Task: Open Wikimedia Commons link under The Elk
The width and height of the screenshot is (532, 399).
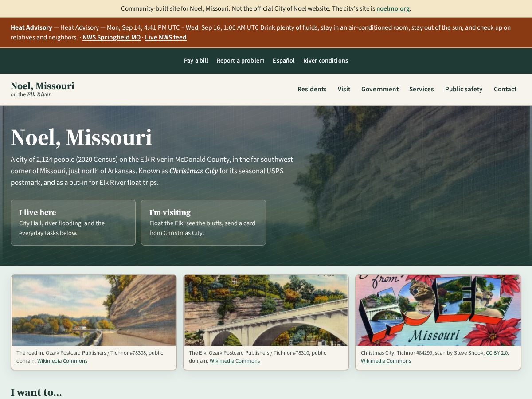Action: point(235,361)
